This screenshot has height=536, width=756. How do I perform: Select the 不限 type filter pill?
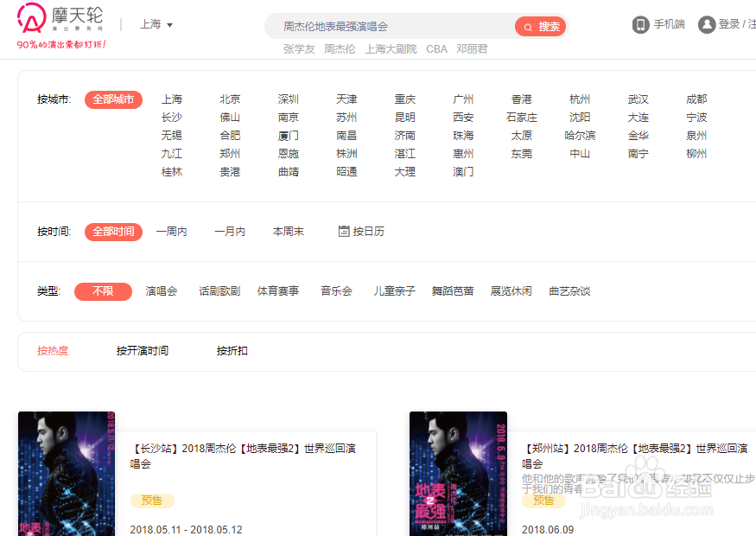tap(103, 291)
